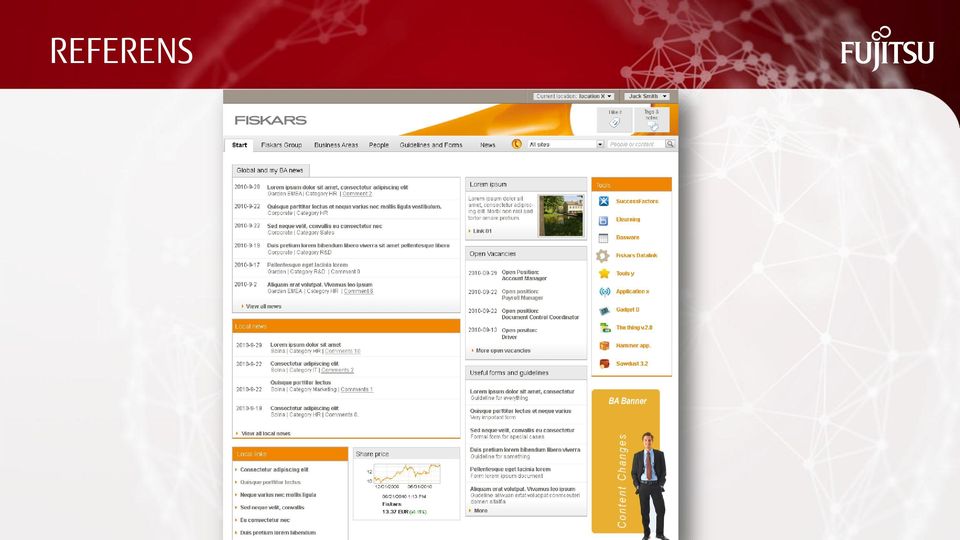Image resolution: width=960 pixels, height=540 pixels.
Task: Click 'Duis pretium lorem bibendum libero viverra' news headline
Action: coord(358,245)
